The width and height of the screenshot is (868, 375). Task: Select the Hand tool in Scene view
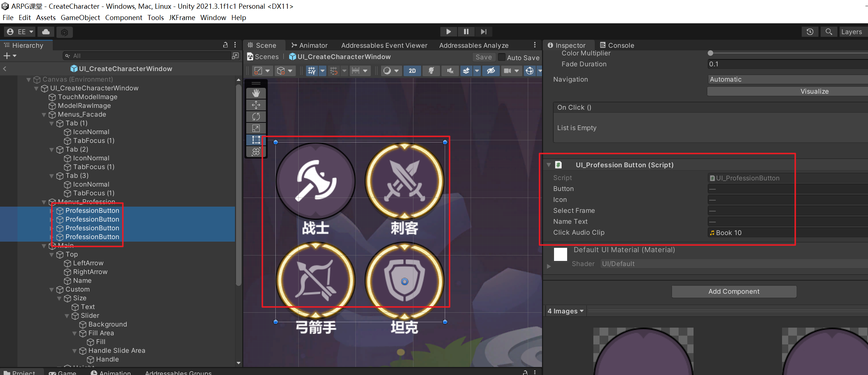(x=256, y=93)
